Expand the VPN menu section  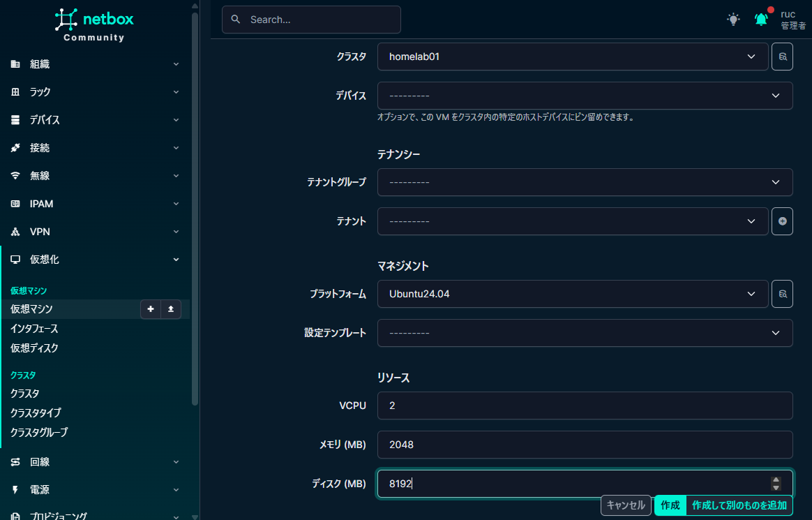coord(176,232)
